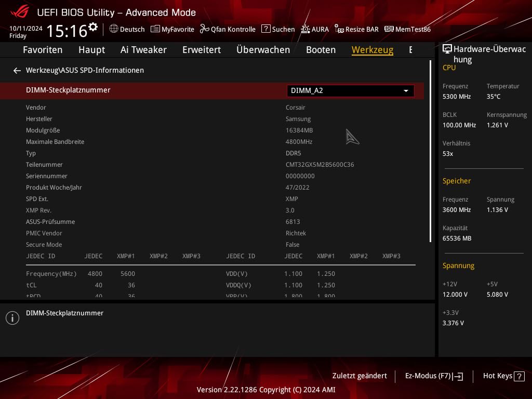Click the +12V reading 12.000 V
The height and width of the screenshot is (399, 532).
click(455, 295)
